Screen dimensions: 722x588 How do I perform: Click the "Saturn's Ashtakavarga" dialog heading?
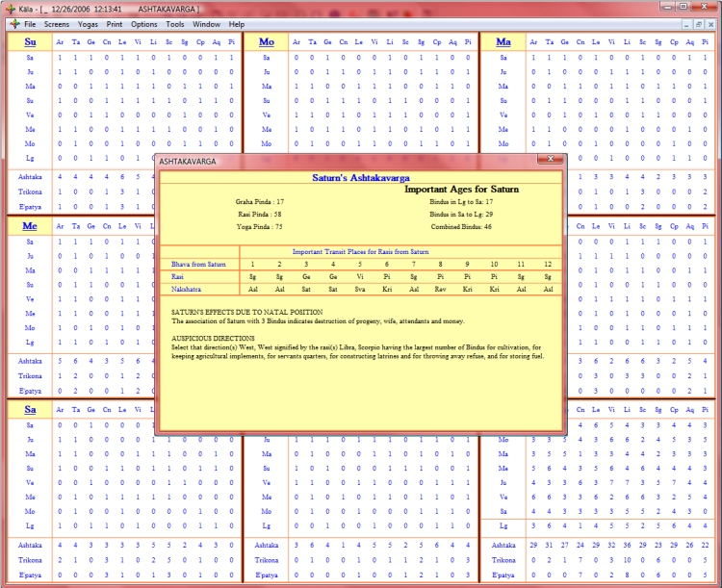click(x=361, y=178)
